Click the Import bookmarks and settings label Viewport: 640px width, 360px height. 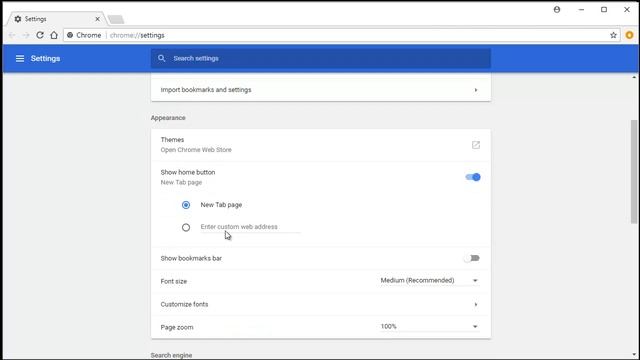pyautogui.click(x=206, y=90)
